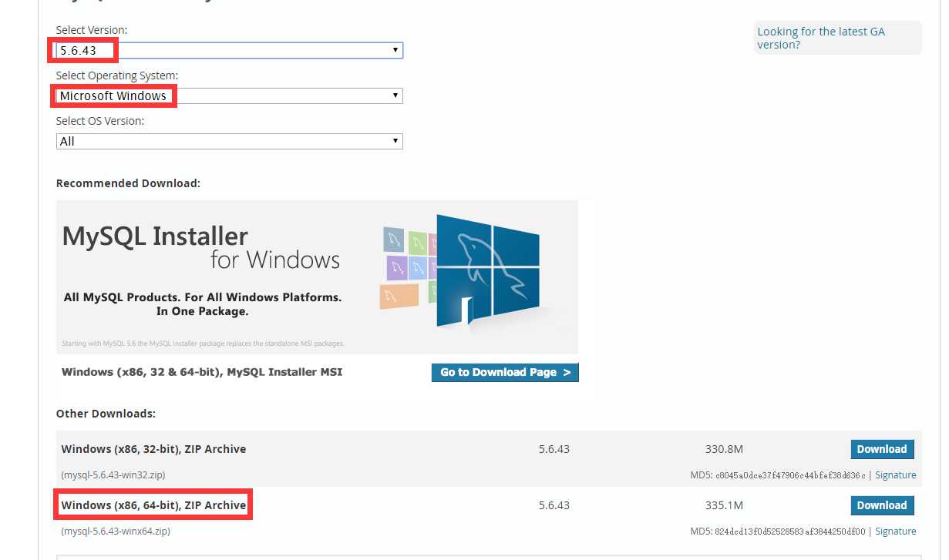
Task: Click version 5.6.43 in the 32-bit row
Action: (554, 449)
